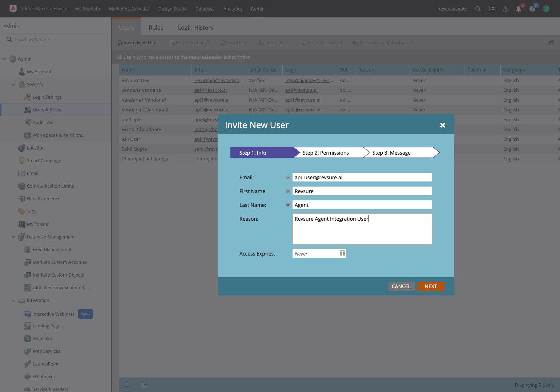
Task: Open Issue License dropdown in toolbar
Action: tap(190, 43)
